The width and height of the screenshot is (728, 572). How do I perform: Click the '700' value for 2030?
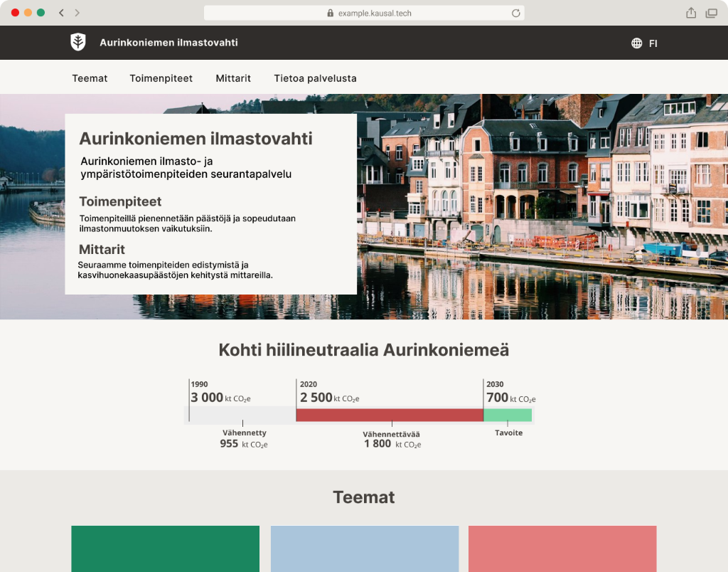point(497,397)
